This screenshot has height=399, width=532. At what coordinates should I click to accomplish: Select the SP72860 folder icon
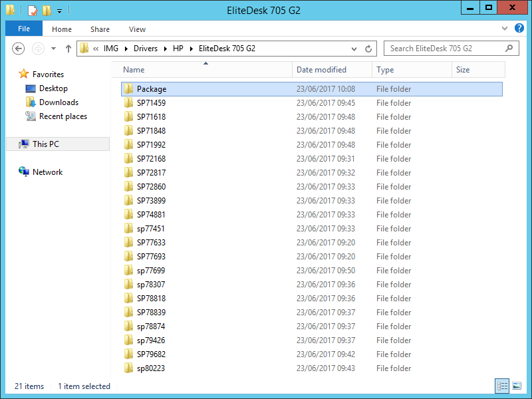pos(128,187)
